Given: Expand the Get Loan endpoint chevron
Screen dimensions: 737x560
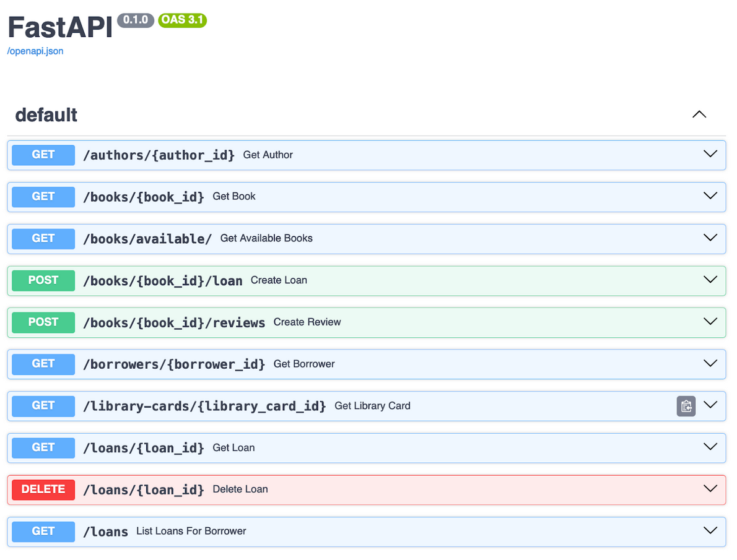Looking at the screenshot, I should coord(710,447).
